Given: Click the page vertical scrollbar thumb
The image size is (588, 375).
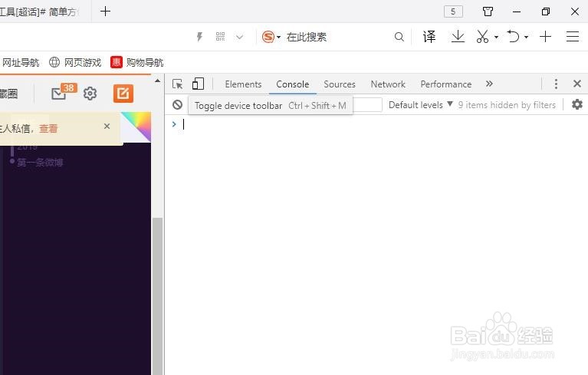Looking at the screenshot, I should click(157, 296).
